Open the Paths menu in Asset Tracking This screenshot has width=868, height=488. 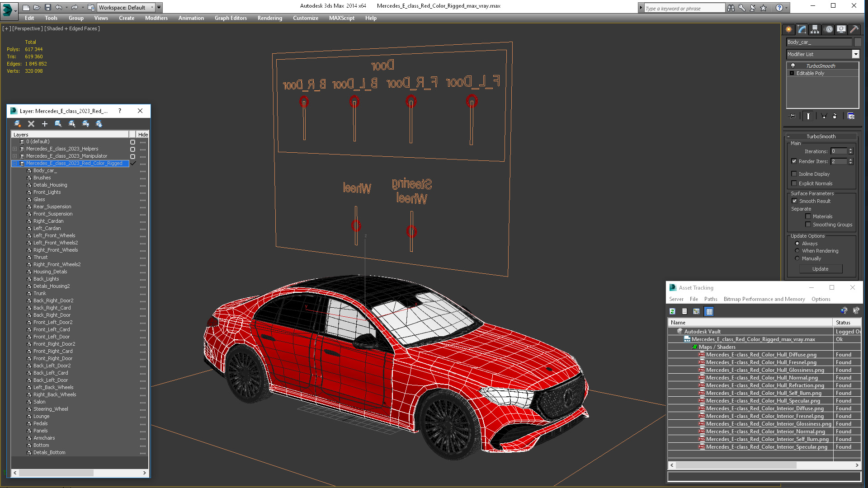(711, 299)
